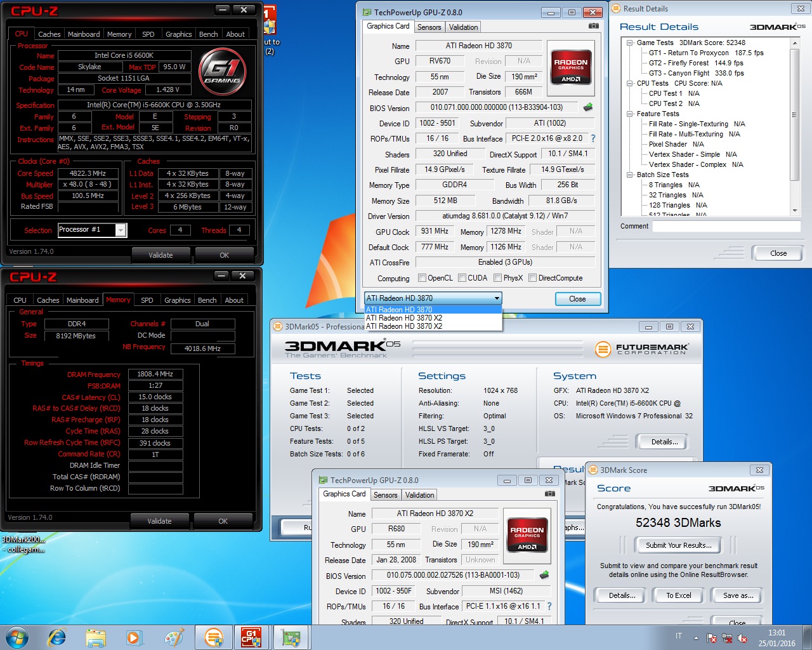Show hidden system tray icons
812x650 pixels.
coord(696,637)
